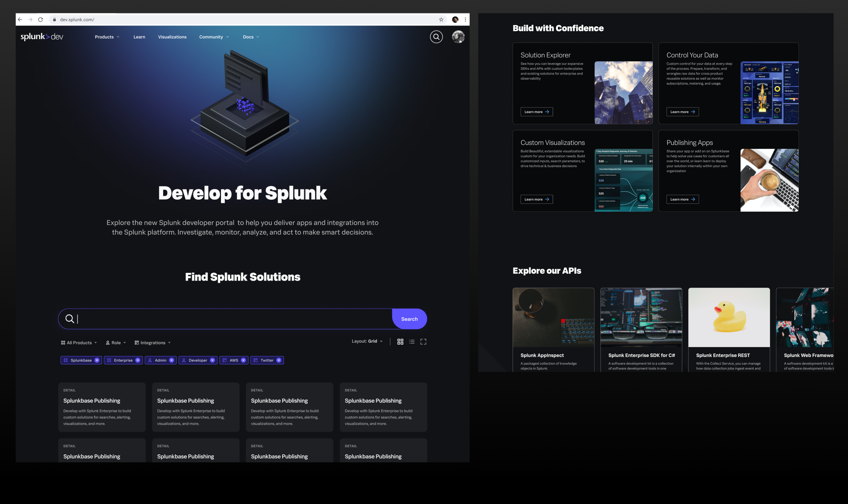This screenshot has width=848, height=504.
Task: Open the Visualizations nav item
Action: 172,37
